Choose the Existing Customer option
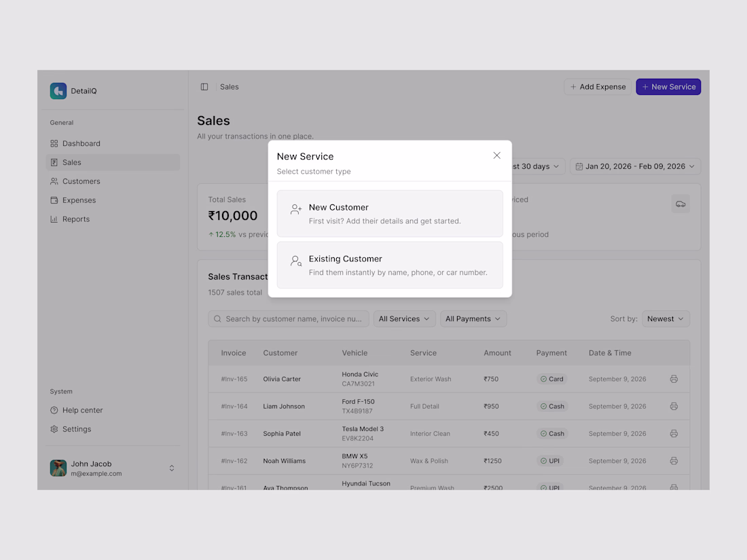This screenshot has width=747, height=560. click(390, 265)
